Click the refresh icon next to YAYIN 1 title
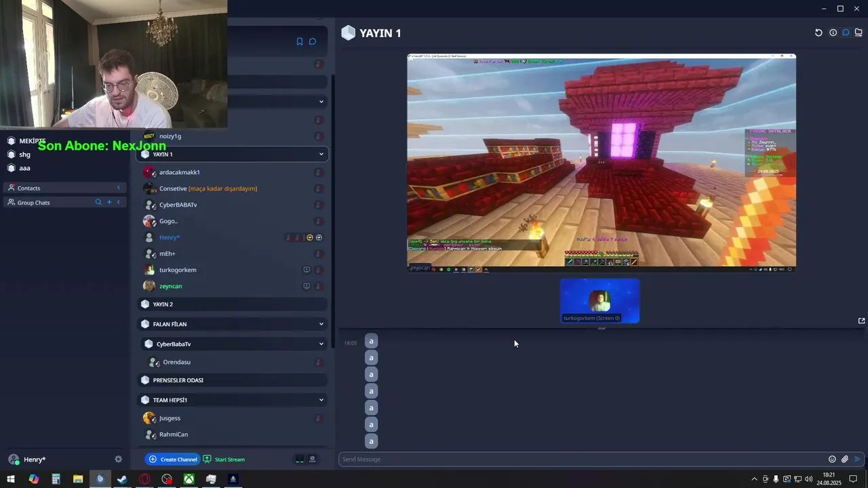 818,33
